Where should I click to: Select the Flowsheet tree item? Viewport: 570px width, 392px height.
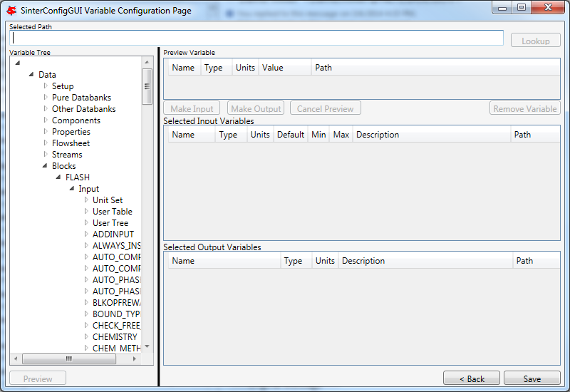pos(71,143)
